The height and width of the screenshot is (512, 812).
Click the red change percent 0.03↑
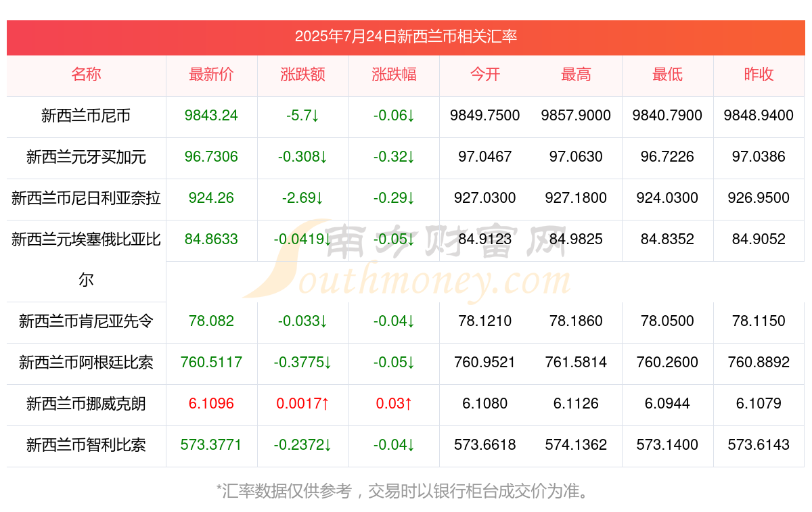(394, 404)
